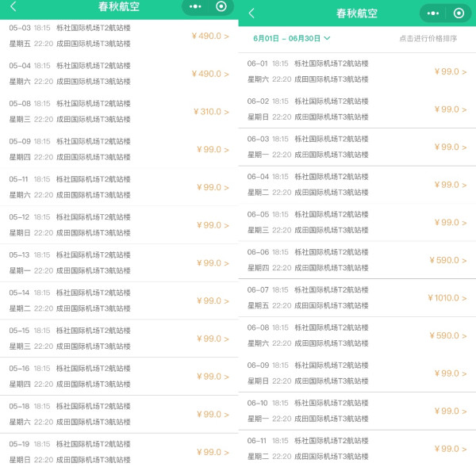This screenshot has height=467, width=476.
Task: Open the 05-14 flight priced ¥99.0
Action: [119, 300]
